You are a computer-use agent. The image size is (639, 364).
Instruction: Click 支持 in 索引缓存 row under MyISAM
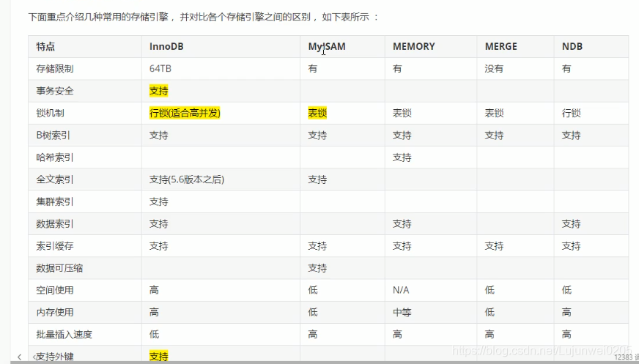point(317,246)
